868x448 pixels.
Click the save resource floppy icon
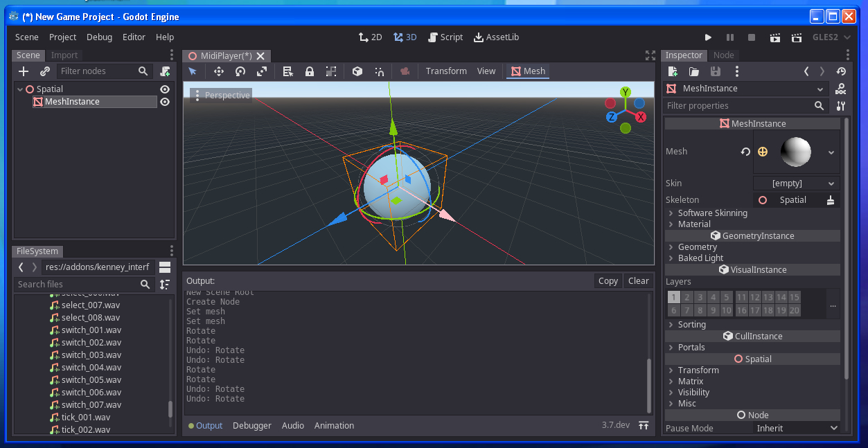pos(716,71)
